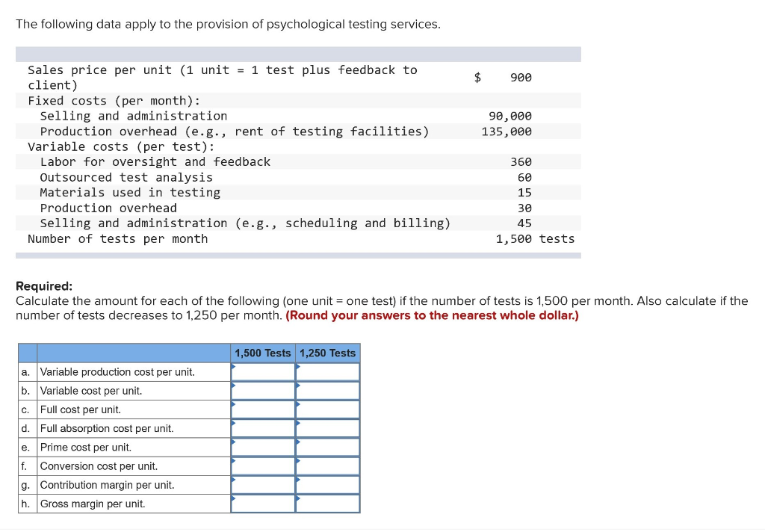This screenshot has width=765, height=532.
Task: Click the 1,500 Tests cell for Variable production cost
Action: point(262,371)
